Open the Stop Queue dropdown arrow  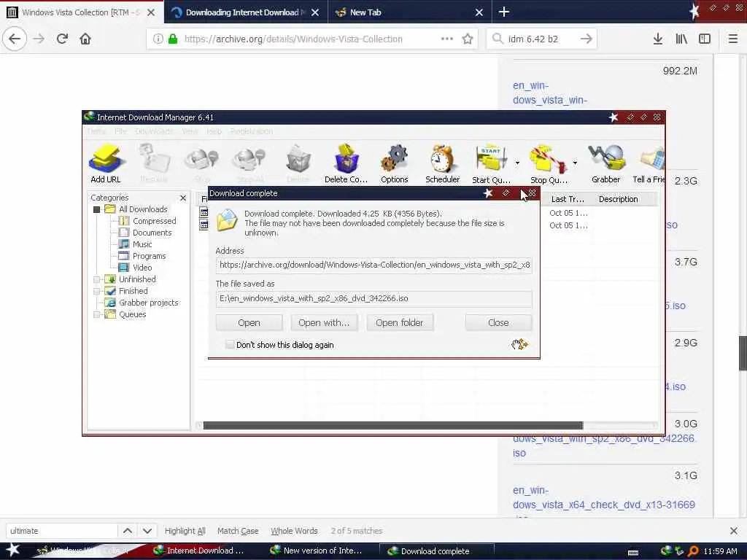click(575, 163)
